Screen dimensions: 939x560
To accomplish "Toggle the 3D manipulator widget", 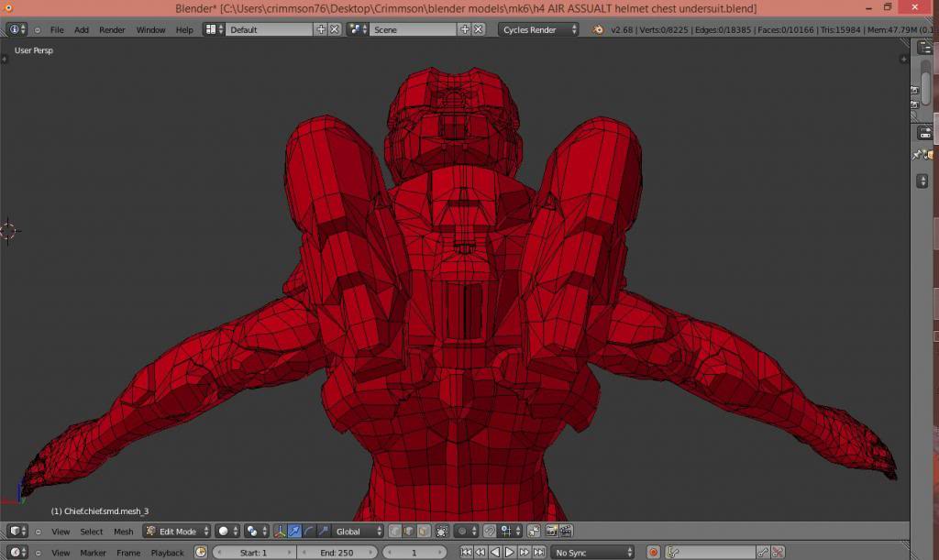I will point(281,532).
